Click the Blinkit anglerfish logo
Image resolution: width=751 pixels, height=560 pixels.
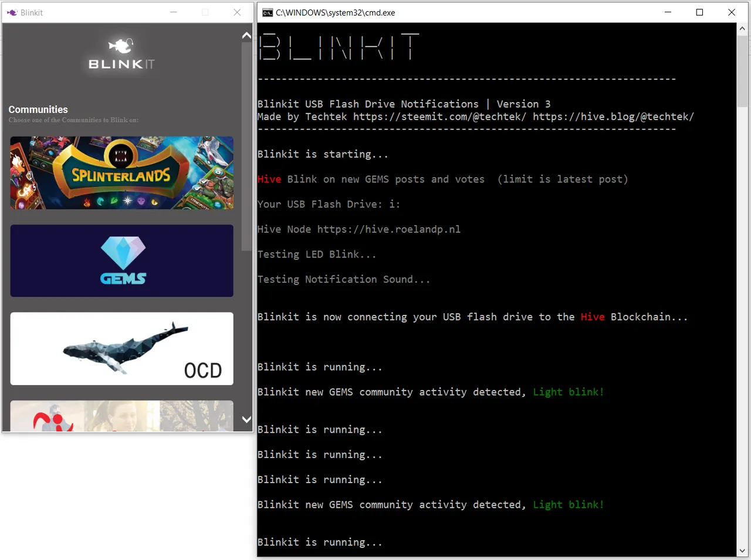[x=121, y=54]
